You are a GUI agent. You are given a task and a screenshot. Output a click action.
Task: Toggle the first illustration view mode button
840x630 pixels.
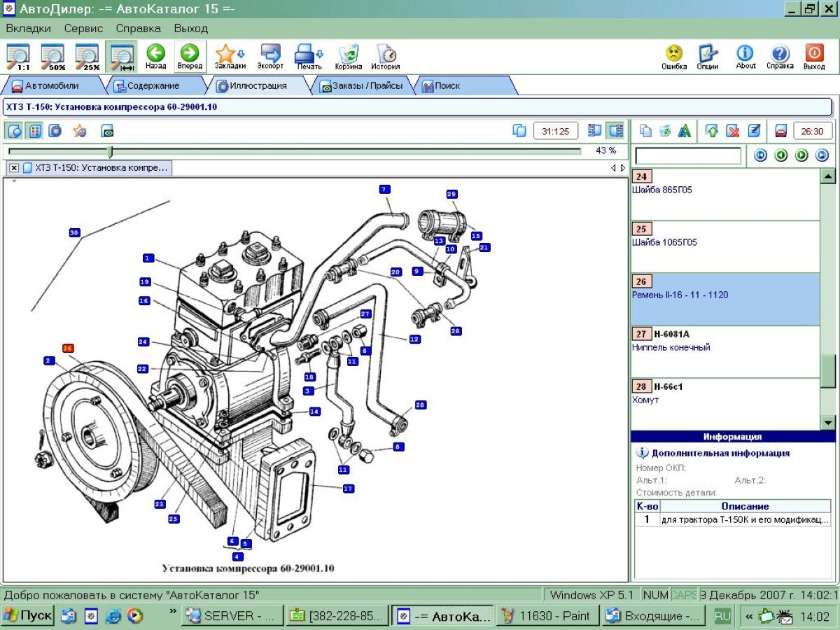14,131
